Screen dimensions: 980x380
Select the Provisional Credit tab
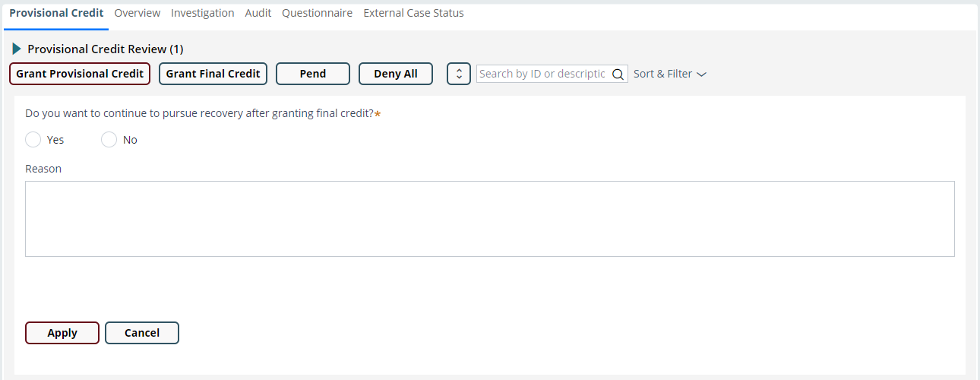click(x=56, y=13)
